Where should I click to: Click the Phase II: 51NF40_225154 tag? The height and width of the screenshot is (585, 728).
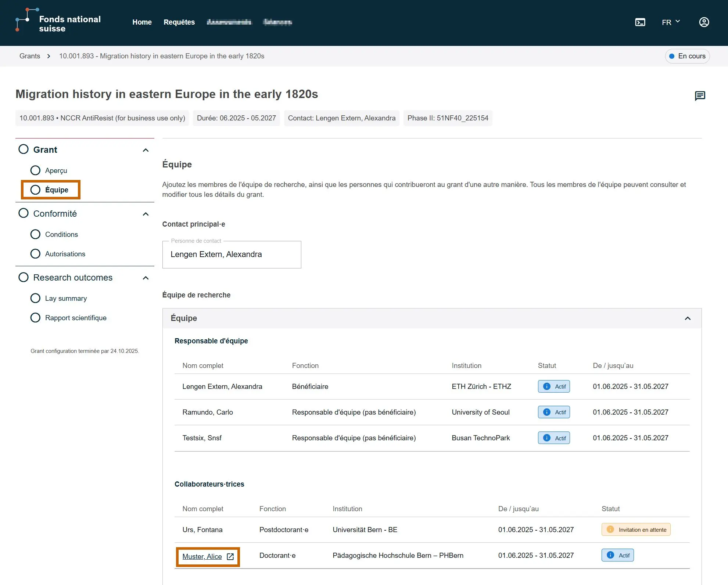[x=448, y=118]
